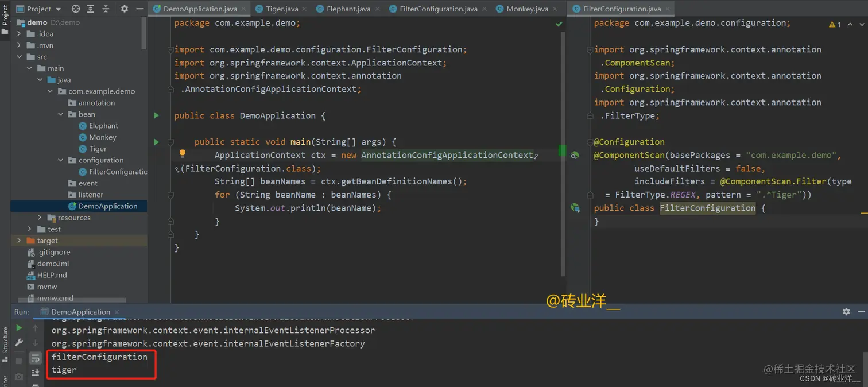
Task: Hide the Project tool window
Action: pos(139,9)
